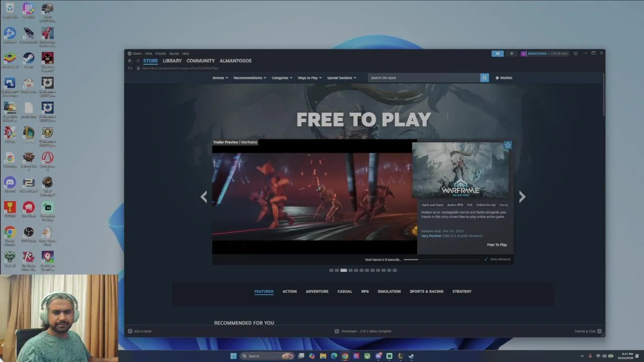The image size is (644, 362).
Task: Select the STORE tab
Action: [x=150, y=61]
